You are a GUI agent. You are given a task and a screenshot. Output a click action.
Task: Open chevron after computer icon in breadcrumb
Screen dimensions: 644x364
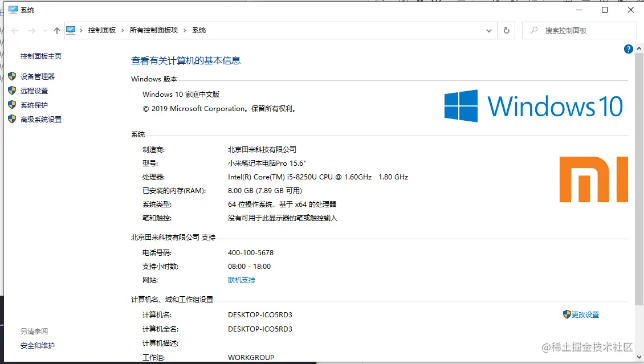[81, 30]
